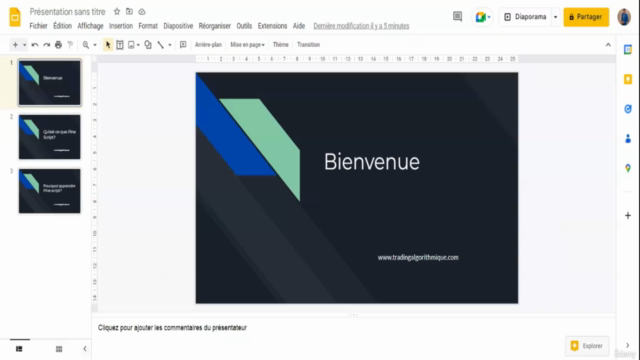
Task: Select the line tool
Action: tap(160, 45)
